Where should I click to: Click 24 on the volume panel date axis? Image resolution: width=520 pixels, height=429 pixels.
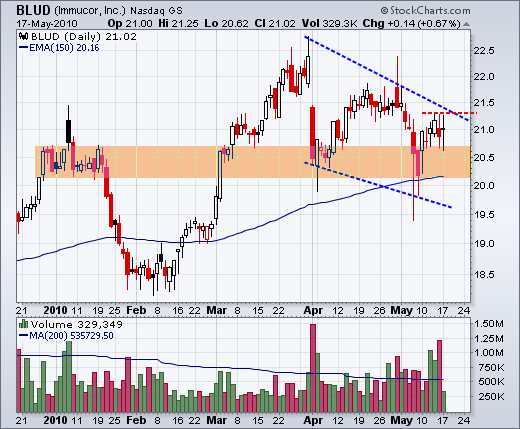(x=464, y=420)
